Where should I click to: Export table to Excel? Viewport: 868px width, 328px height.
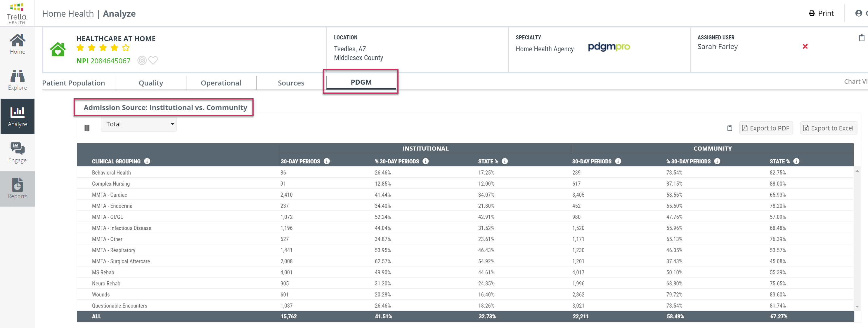tap(828, 128)
